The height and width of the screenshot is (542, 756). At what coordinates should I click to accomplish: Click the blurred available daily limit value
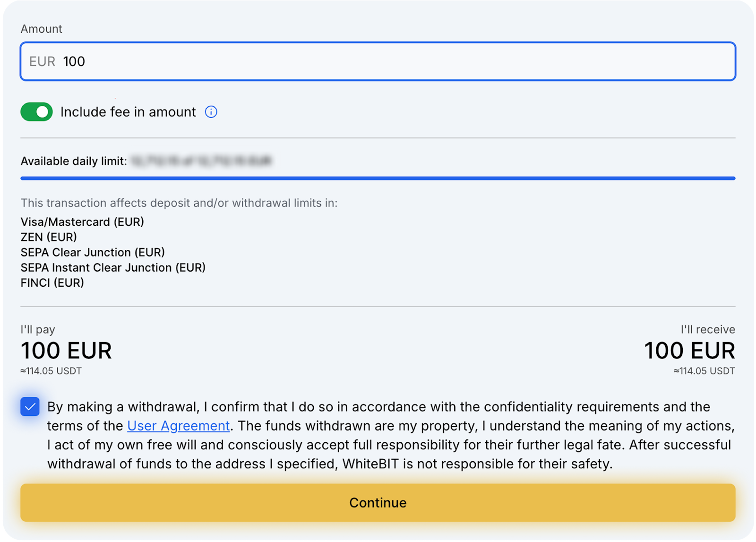[201, 161]
